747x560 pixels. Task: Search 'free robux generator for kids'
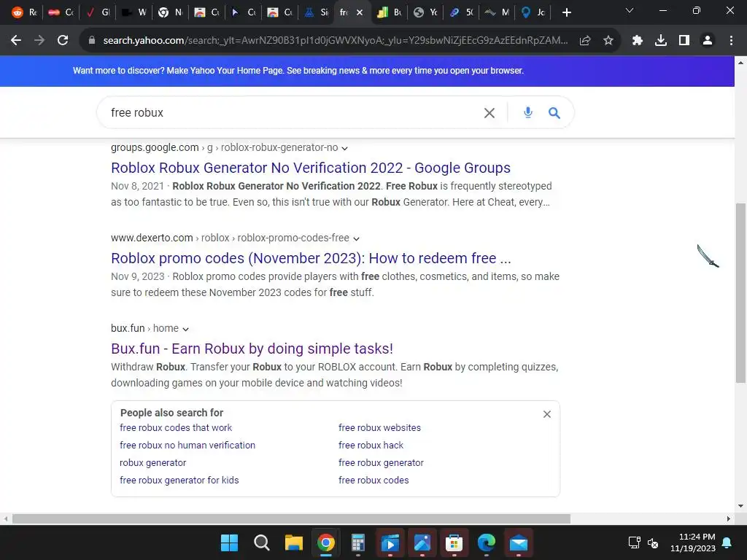coord(179,481)
